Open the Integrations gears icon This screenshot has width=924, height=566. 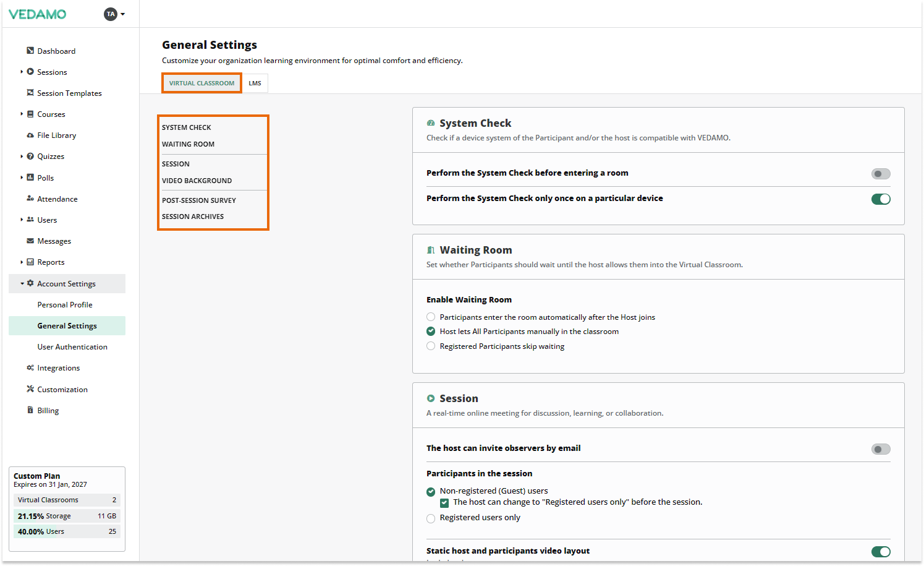(x=29, y=367)
